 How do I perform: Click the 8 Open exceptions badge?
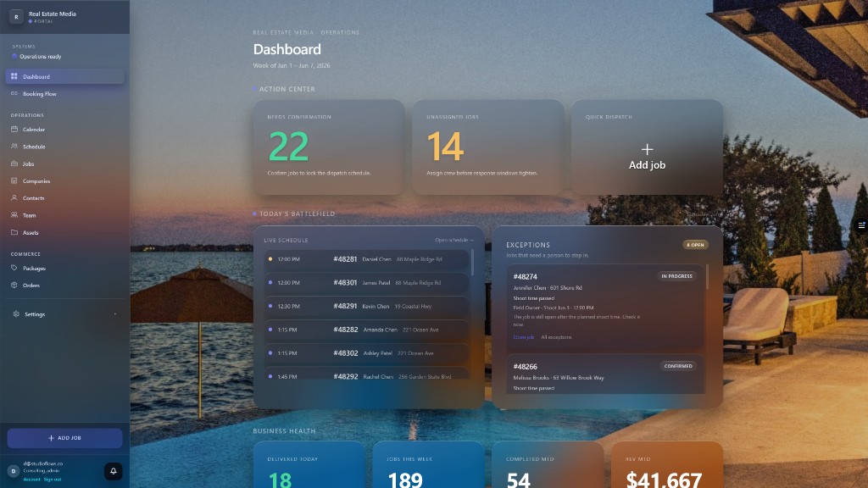[695, 245]
